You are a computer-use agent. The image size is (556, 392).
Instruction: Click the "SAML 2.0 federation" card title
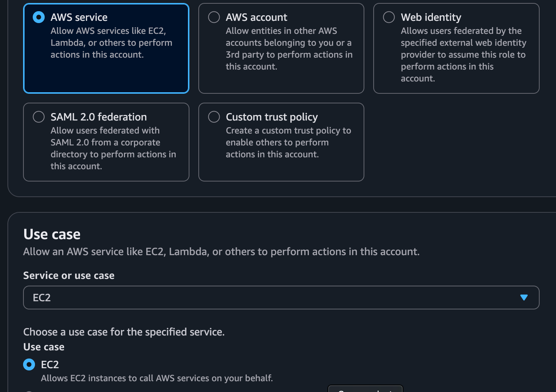tap(99, 117)
